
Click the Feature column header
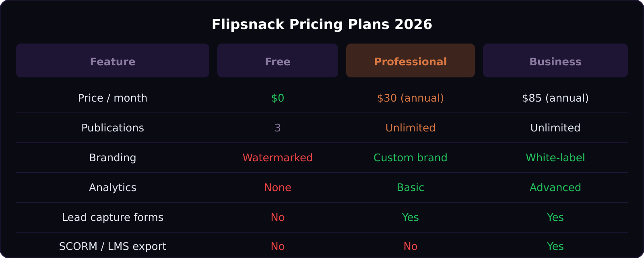(x=113, y=60)
